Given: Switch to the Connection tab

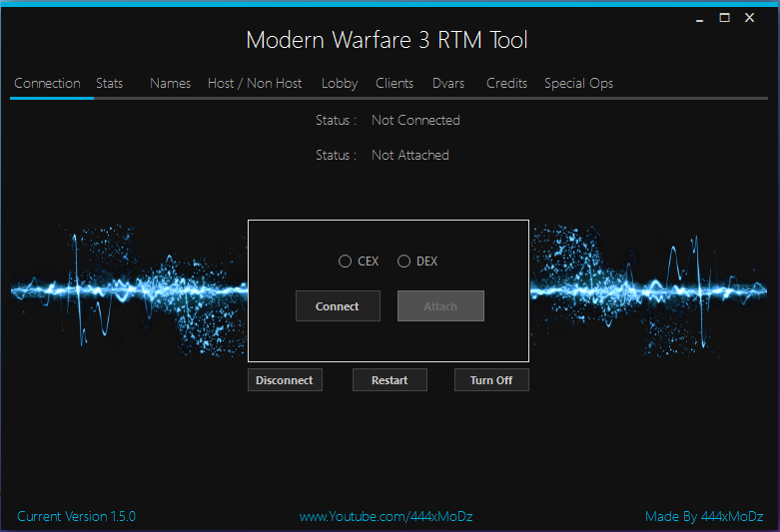Looking at the screenshot, I should 47,84.
